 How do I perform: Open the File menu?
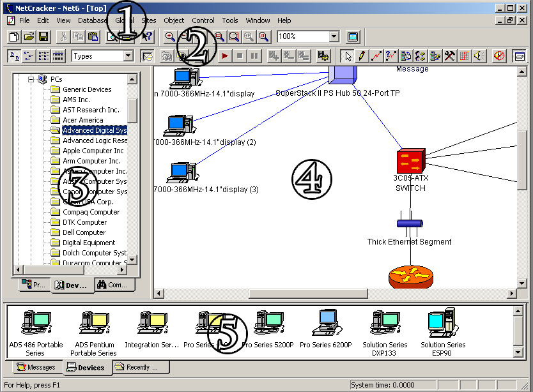pyautogui.click(x=24, y=20)
